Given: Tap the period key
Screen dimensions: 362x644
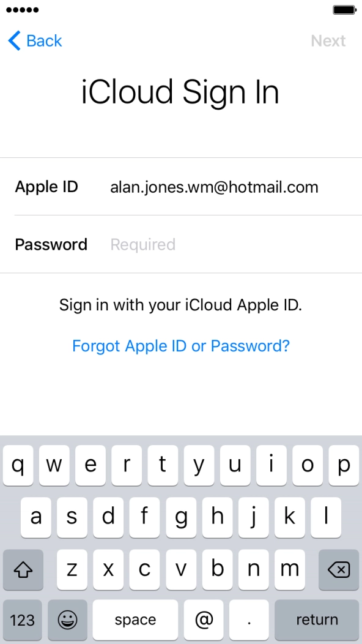Looking at the screenshot, I should point(249,620).
